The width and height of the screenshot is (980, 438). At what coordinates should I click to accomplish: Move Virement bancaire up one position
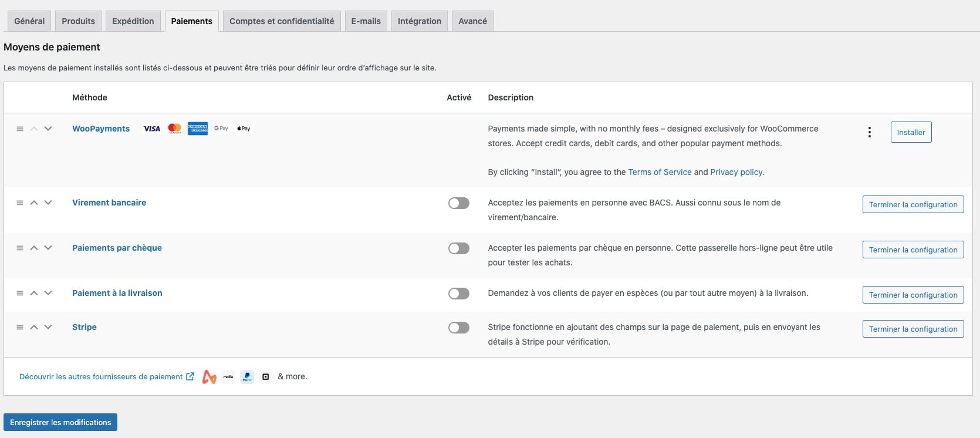pos(34,203)
